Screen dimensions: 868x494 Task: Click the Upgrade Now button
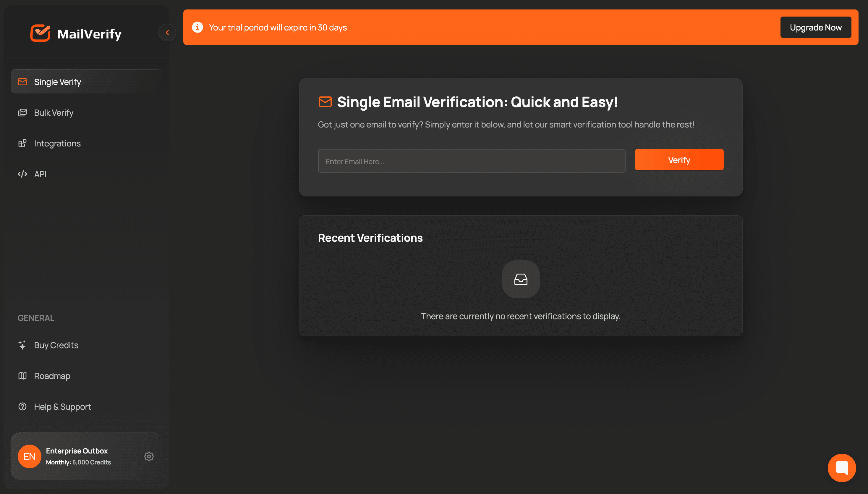816,27
